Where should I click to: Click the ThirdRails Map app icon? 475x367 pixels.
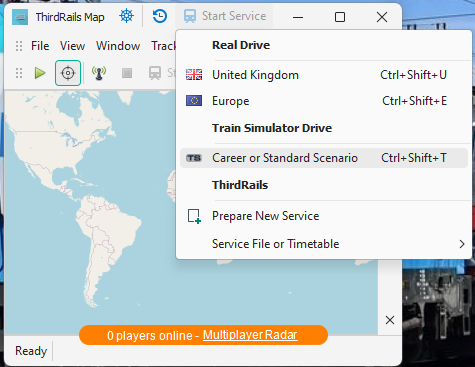coord(20,17)
